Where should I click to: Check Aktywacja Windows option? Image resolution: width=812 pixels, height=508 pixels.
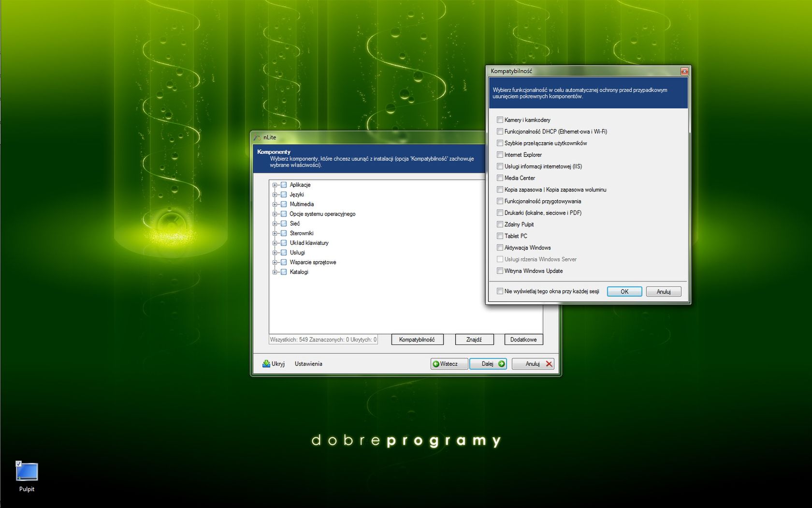500,247
